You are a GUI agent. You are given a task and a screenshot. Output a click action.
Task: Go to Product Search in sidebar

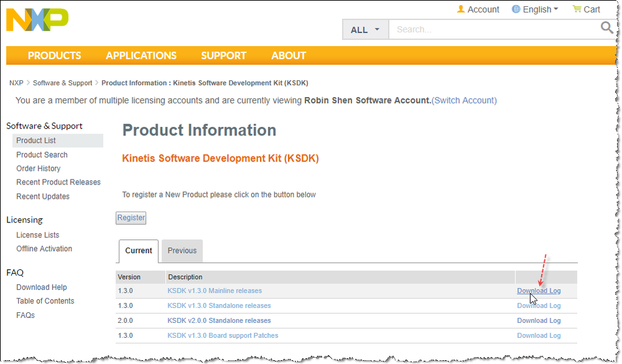42,155
